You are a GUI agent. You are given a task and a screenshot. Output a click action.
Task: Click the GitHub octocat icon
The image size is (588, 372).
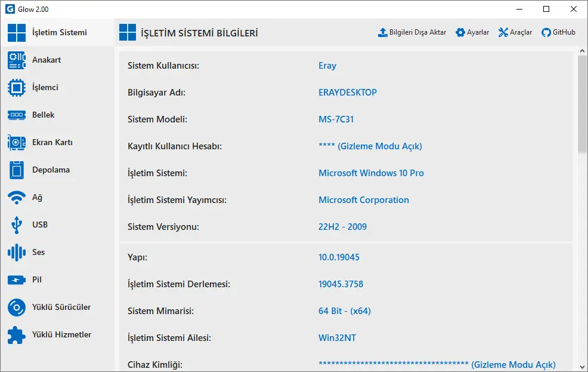pos(546,33)
